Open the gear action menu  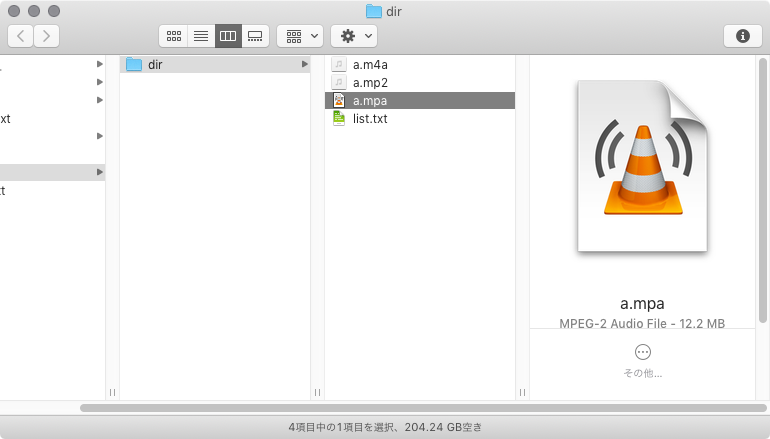(x=354, y=36)
